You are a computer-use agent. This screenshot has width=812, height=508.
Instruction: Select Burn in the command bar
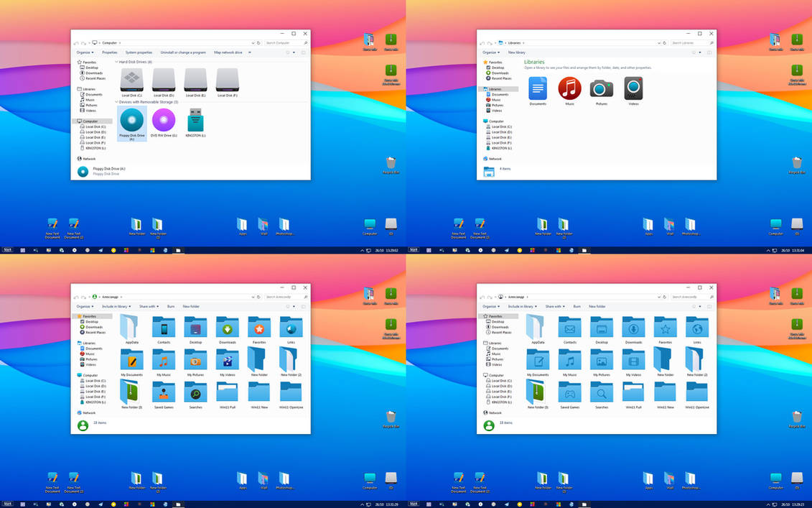point(172,306)
